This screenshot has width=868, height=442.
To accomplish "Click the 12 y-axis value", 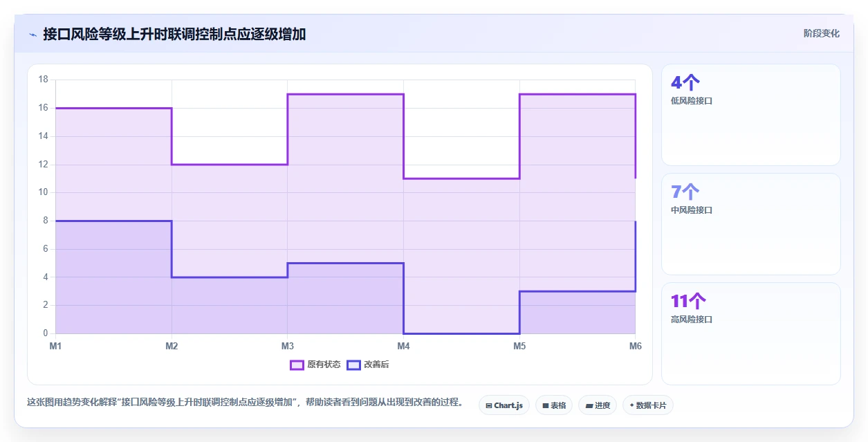I will 43,165.
